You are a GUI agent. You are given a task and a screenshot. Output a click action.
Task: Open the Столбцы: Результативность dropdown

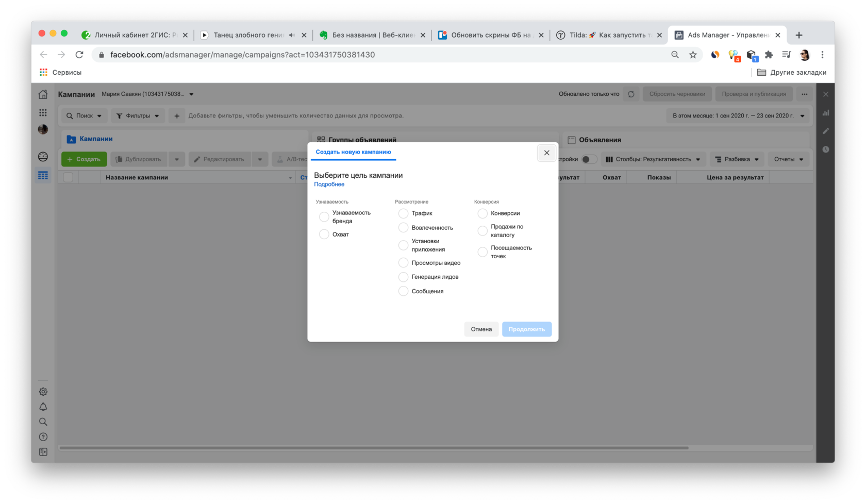point(653,159)
